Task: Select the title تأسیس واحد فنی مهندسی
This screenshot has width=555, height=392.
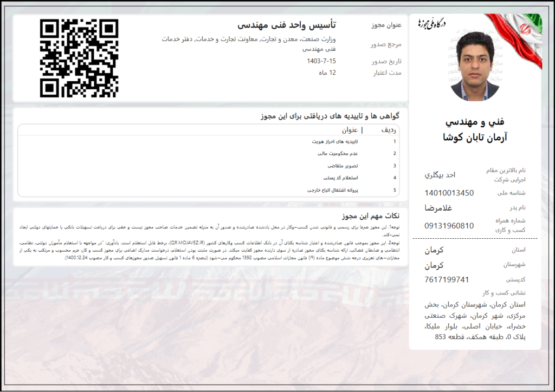Action: pos(287,25)
